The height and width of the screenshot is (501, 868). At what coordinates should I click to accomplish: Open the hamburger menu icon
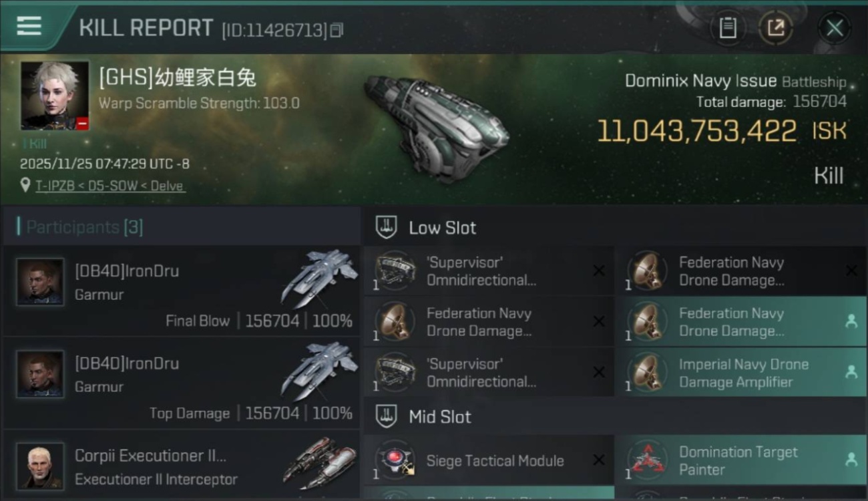point(29,26)
